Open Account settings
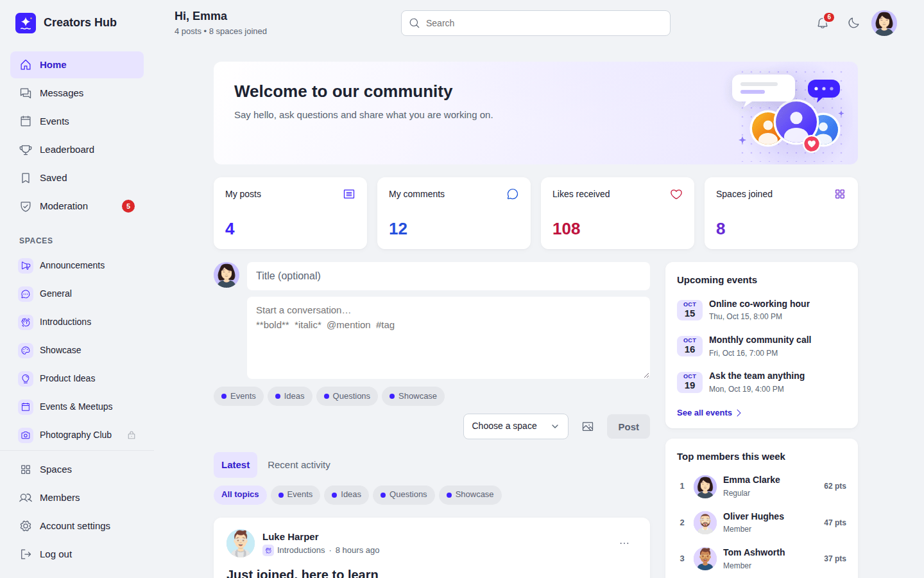924x578 pixels. coord(77,526)
